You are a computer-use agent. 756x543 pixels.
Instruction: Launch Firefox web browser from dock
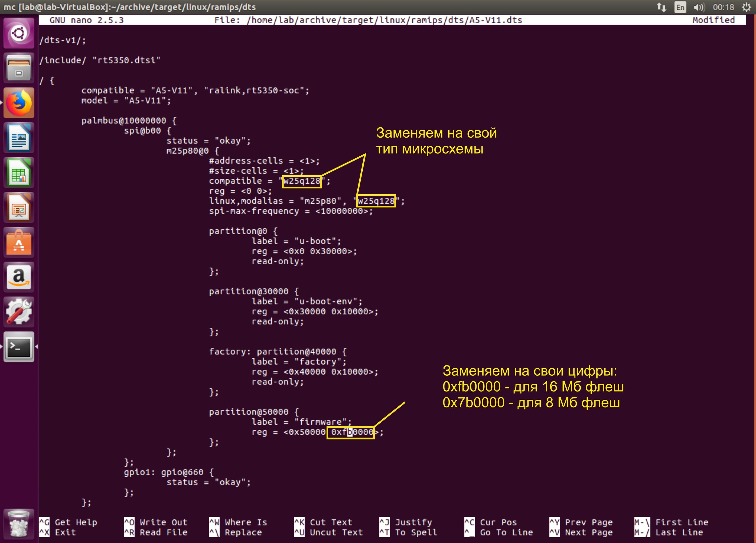(19, 103)
